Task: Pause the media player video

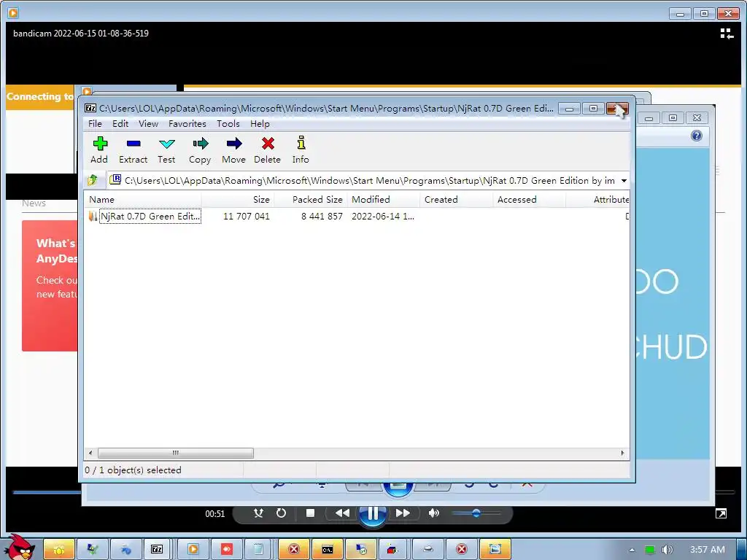Action: (x=373, y=513)
